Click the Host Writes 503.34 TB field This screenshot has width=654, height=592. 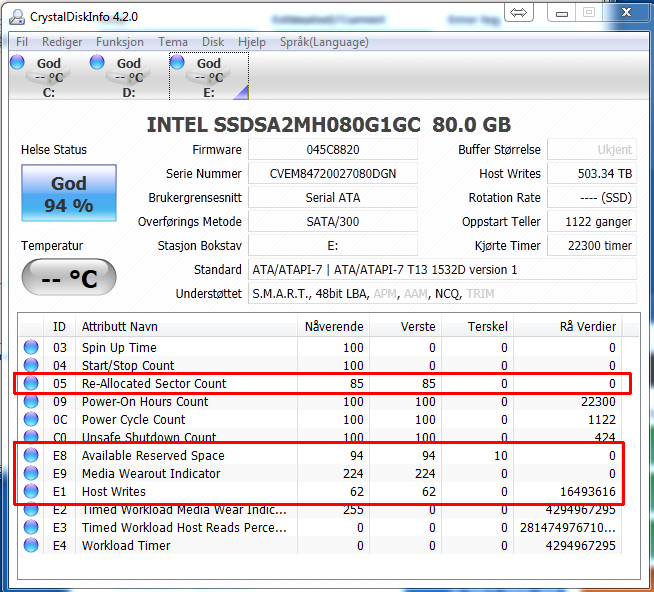click(x=592, y=173)
